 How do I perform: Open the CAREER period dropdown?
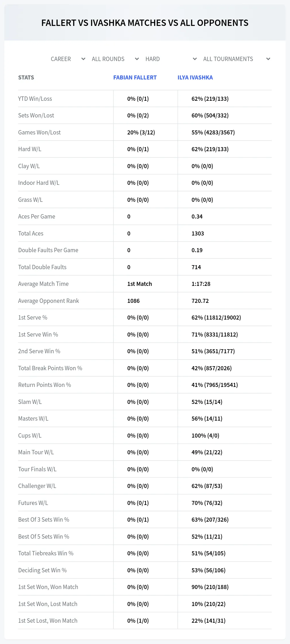pyautogui.click(x=68, y=59)
